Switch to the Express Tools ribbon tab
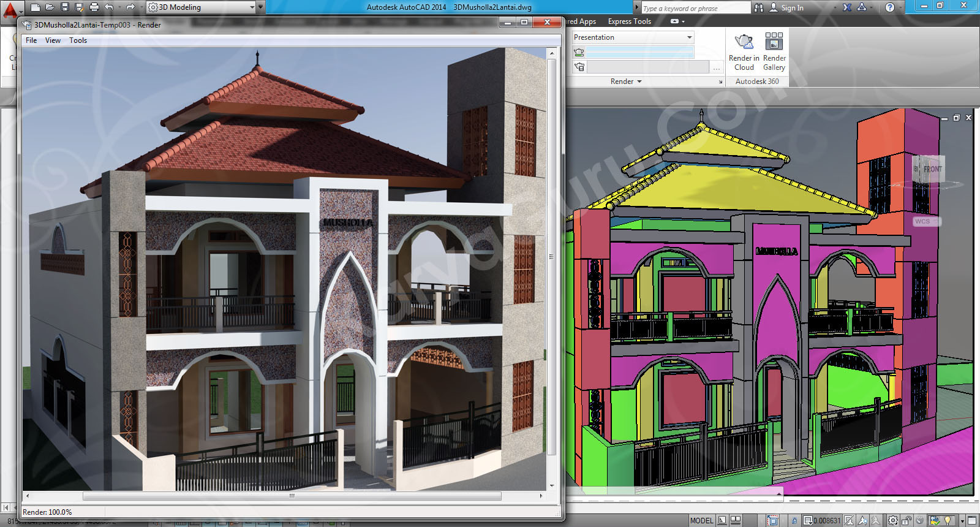This screenshot has width=980, height=527. (629, 21)
